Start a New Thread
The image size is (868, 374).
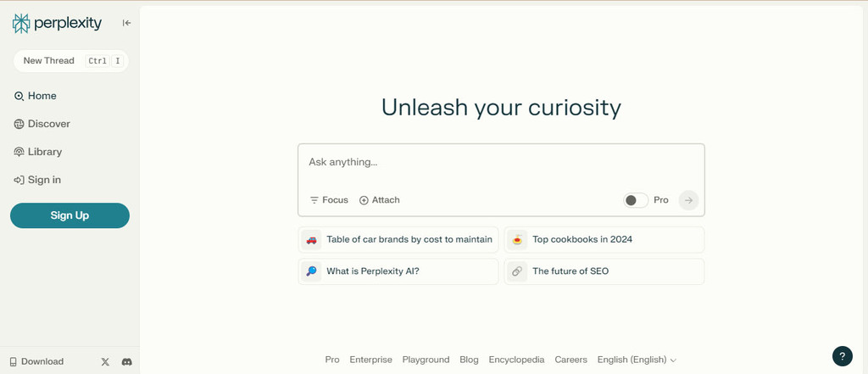pos(49,61)
